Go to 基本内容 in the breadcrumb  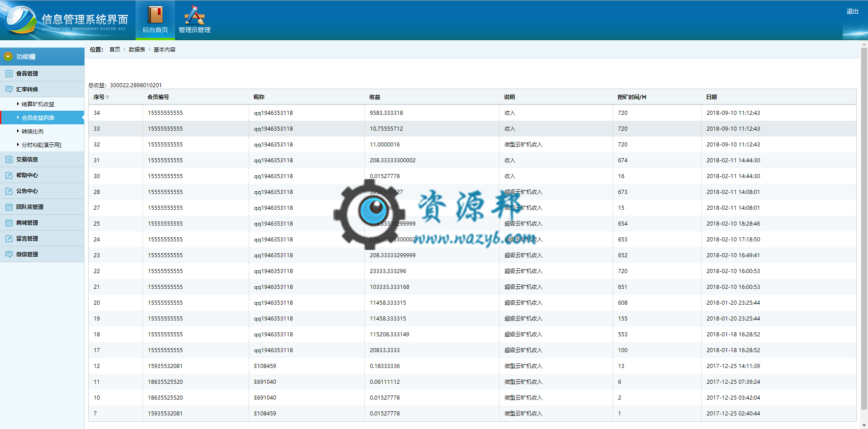165,50
